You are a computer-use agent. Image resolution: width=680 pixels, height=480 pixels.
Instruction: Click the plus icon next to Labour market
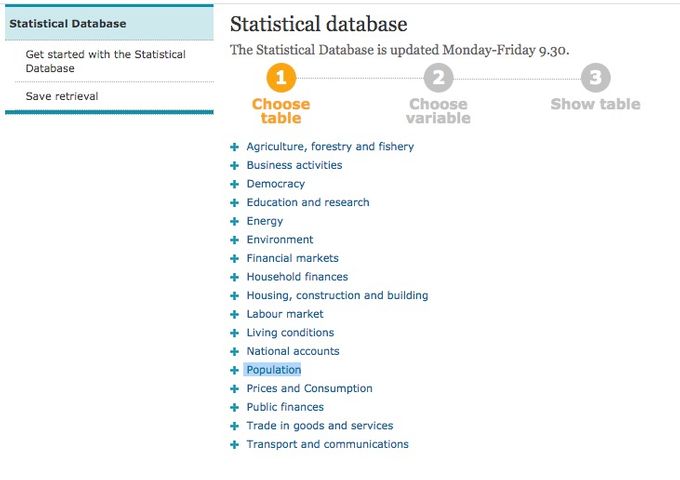coord(234,314)
